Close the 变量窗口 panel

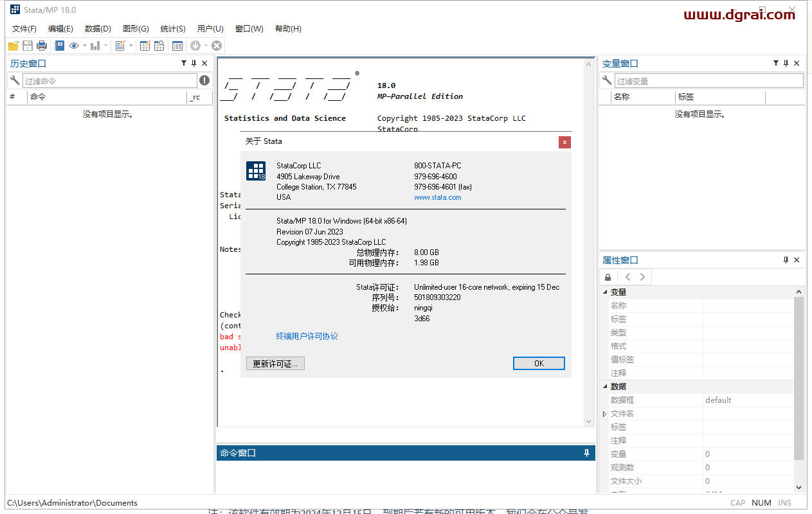click(797, 63)
